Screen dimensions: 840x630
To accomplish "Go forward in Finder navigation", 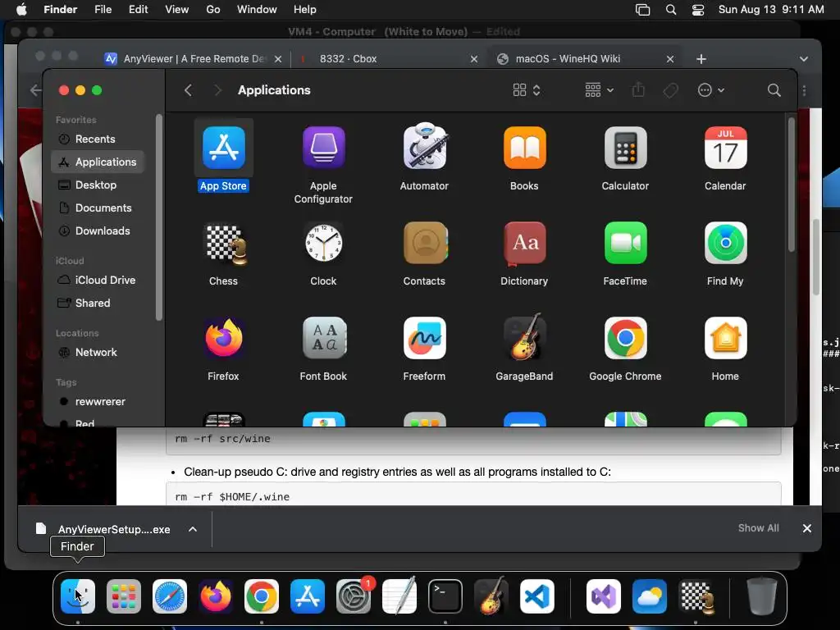I will coord(217,90).
